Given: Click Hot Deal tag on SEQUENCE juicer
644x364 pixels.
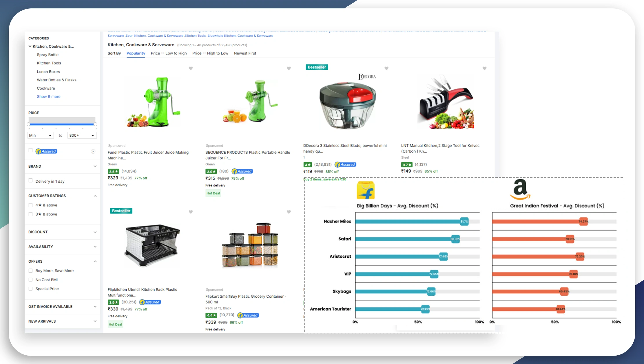Looking at the screenshot, I should coord(213,193).
